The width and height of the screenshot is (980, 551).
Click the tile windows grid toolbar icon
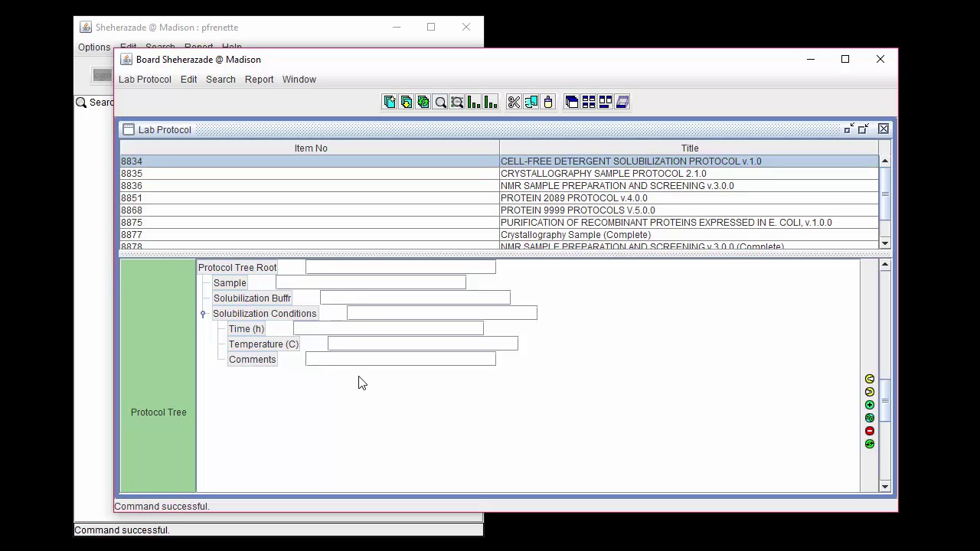[x=589, y=102]
